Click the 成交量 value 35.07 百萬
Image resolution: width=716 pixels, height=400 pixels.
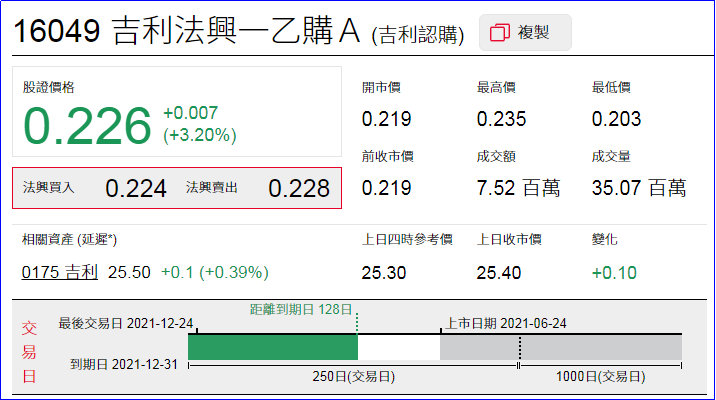(639, 188)
